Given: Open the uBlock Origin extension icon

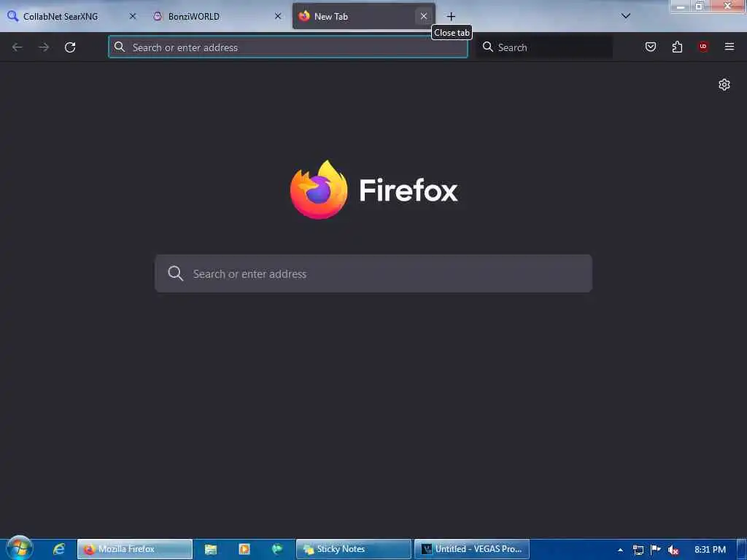Looking at the screenshot, I should (703, 47).
